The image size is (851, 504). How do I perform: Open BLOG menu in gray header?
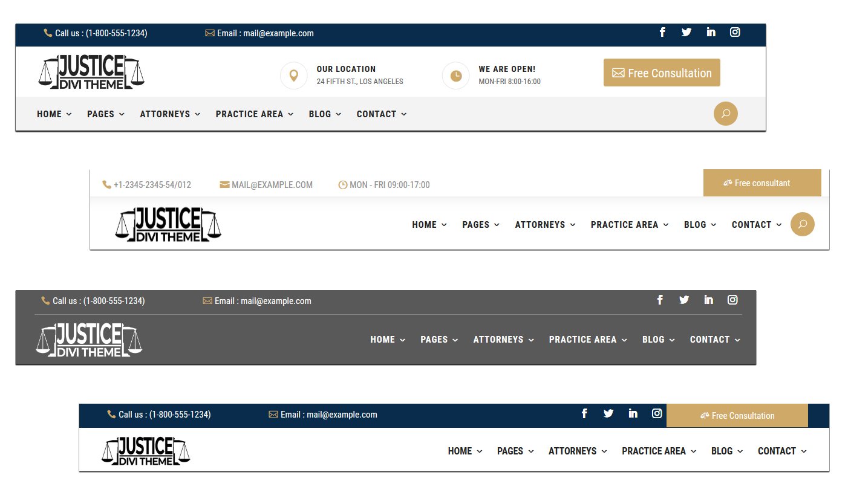pos(658,340)
